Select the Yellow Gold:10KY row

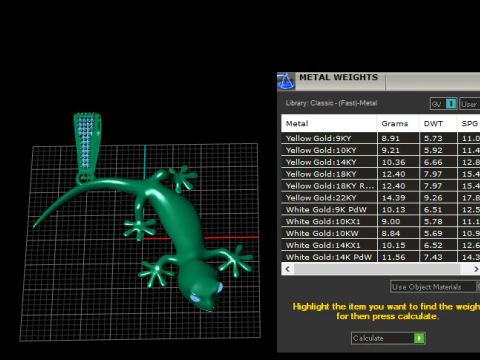[381, 150]
